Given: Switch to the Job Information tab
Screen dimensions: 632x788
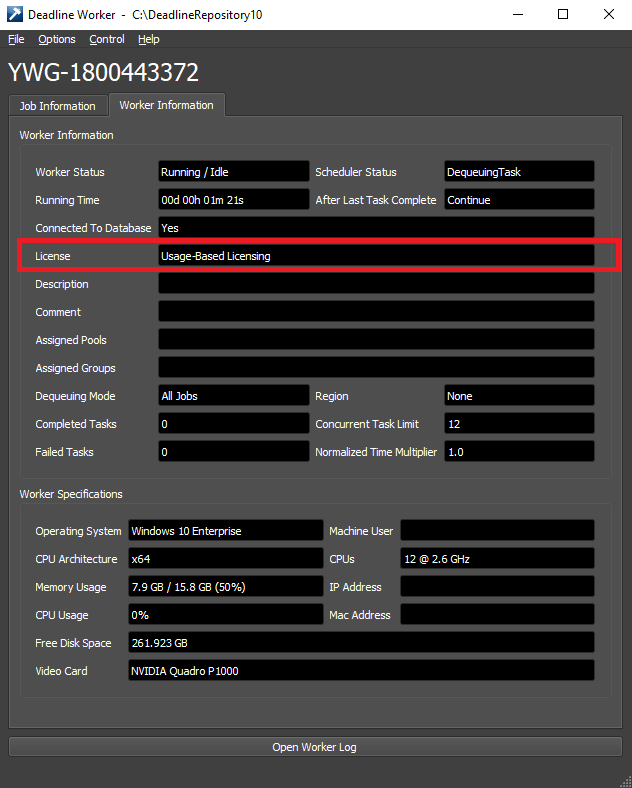Looking at the screenshot, I should click(x=58, y=106).
